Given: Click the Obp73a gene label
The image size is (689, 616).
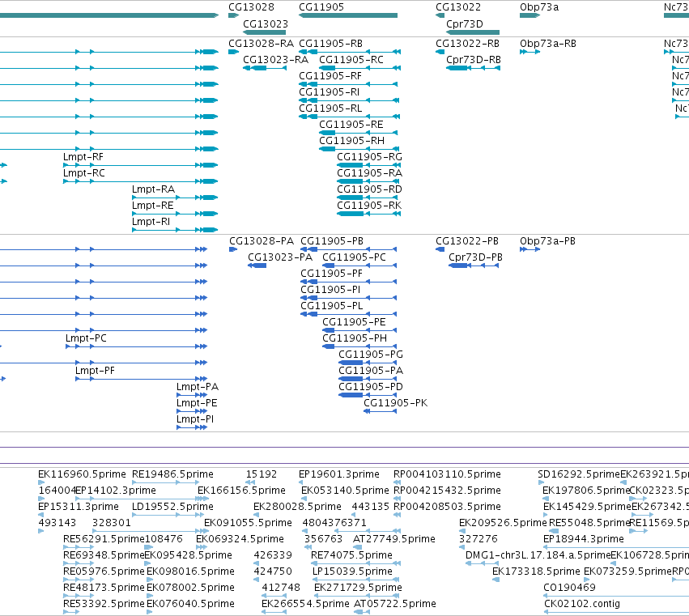Looking at the screenshot, I should 539,7.
